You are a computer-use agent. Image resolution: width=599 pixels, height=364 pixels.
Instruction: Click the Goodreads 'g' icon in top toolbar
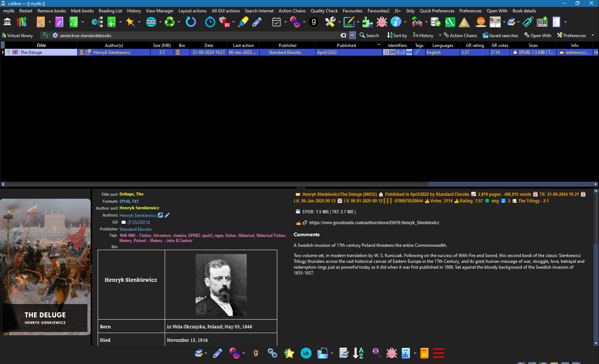click(314, 22)
